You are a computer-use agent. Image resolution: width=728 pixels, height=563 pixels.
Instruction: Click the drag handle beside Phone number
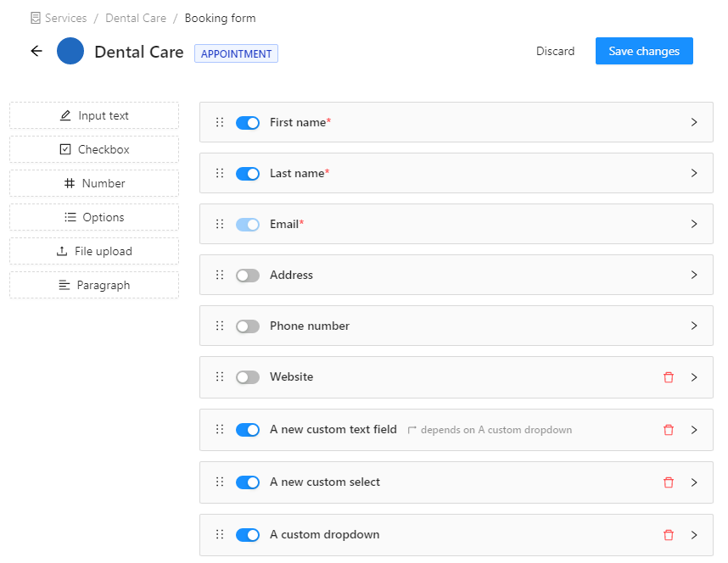coord(220,326)
